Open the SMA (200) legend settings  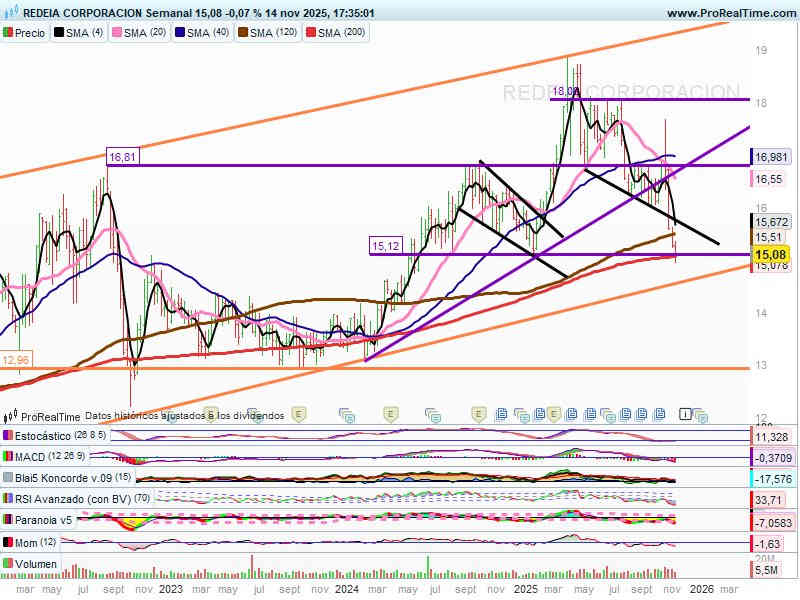(x=342, y=33)
